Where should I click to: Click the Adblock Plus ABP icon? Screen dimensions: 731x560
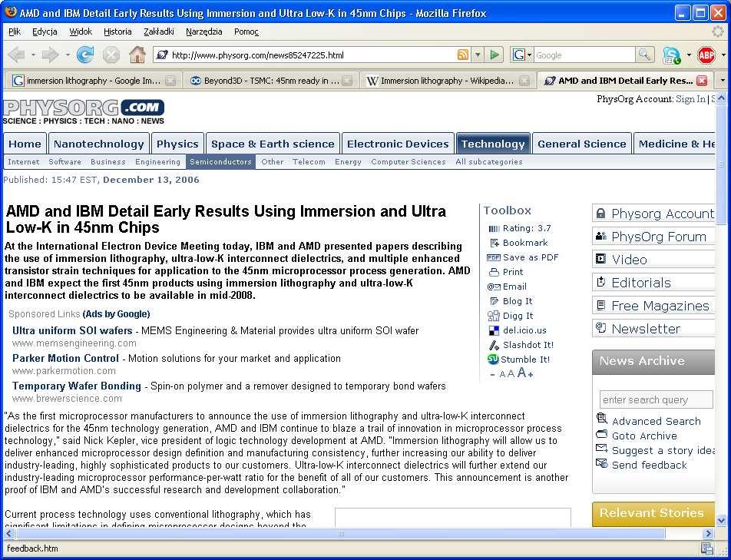pos(706,55)
